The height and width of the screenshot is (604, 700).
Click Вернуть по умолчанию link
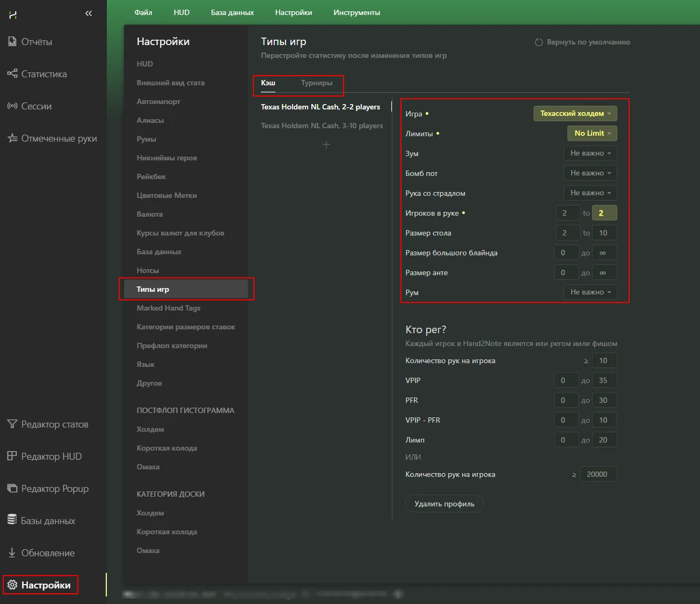[582, 42]
